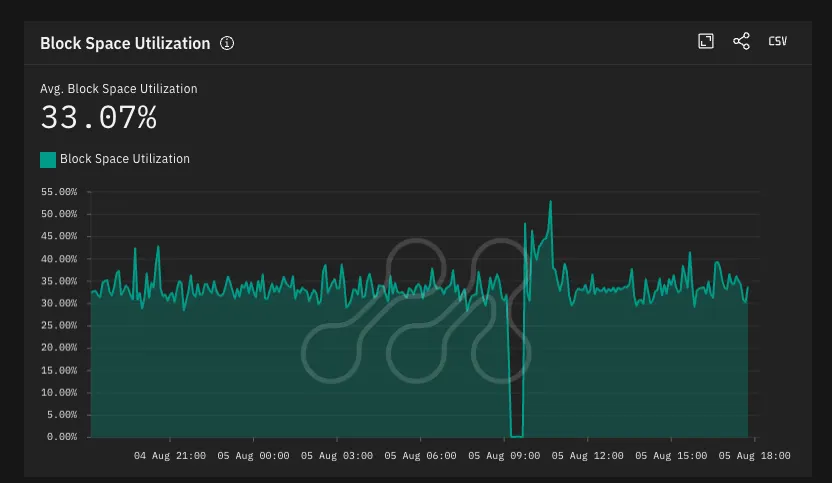832x483 pixels.
Task: Download the data as CSV
Action: tap(777, 41)
